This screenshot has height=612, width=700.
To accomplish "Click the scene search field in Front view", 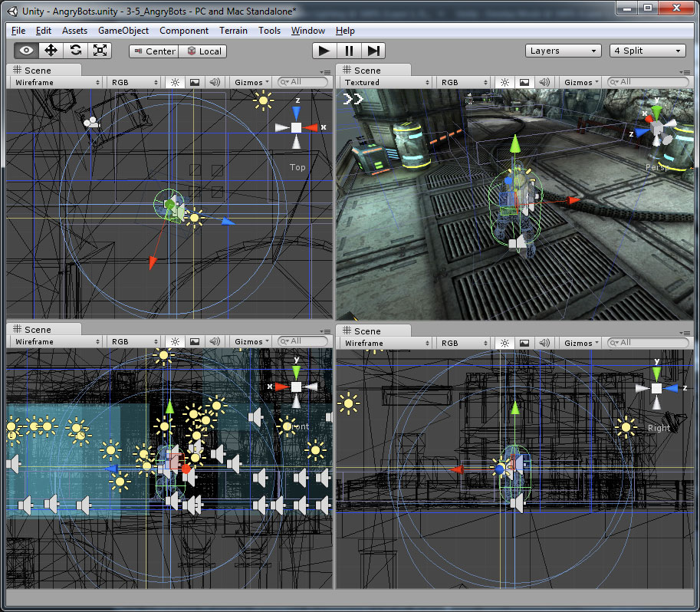I will coord(303,341).
